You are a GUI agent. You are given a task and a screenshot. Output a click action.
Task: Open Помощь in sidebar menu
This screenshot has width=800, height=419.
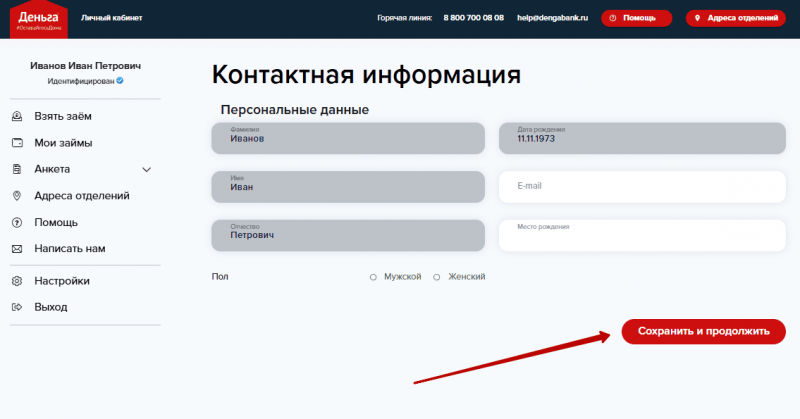click(x=56, y=223)
